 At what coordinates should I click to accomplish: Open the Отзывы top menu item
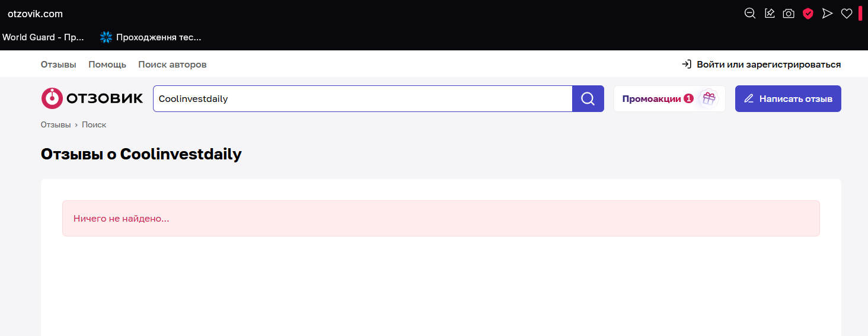59,65
